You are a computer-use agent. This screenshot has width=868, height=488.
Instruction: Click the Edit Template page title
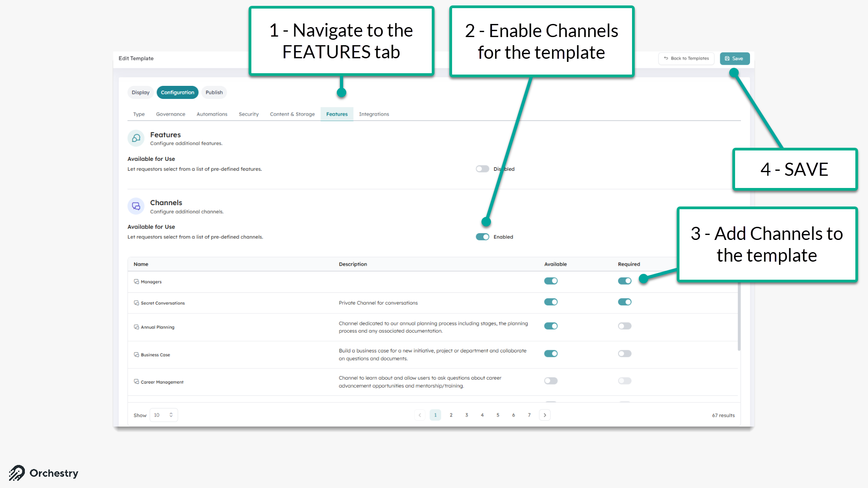pyautogui.click(x=136, y=58)
